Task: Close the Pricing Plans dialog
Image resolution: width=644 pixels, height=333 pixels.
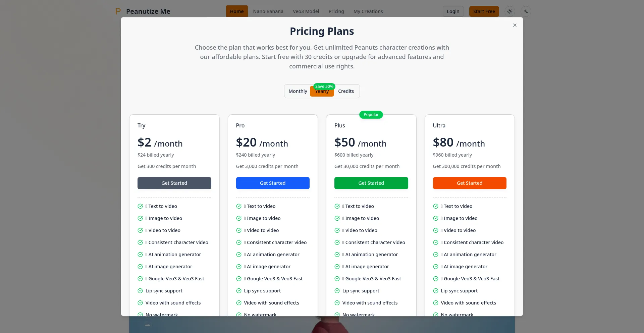Action: [515, 25]
